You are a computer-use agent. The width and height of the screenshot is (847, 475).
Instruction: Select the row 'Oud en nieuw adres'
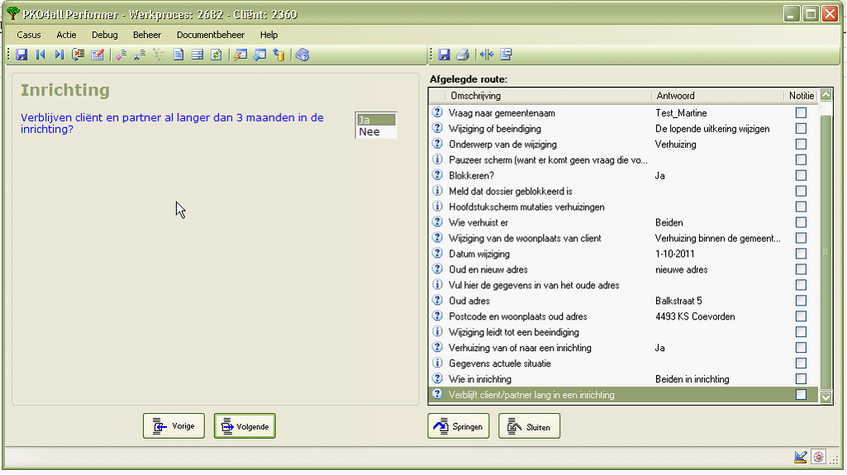coord(624,269)
